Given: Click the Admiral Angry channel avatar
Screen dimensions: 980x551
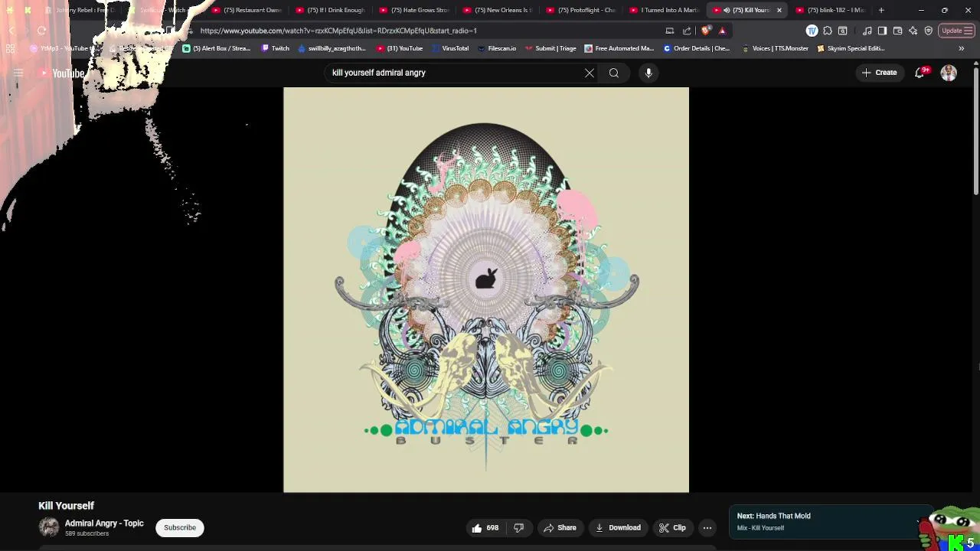Looking at the screenshot, I should point(49,527).
